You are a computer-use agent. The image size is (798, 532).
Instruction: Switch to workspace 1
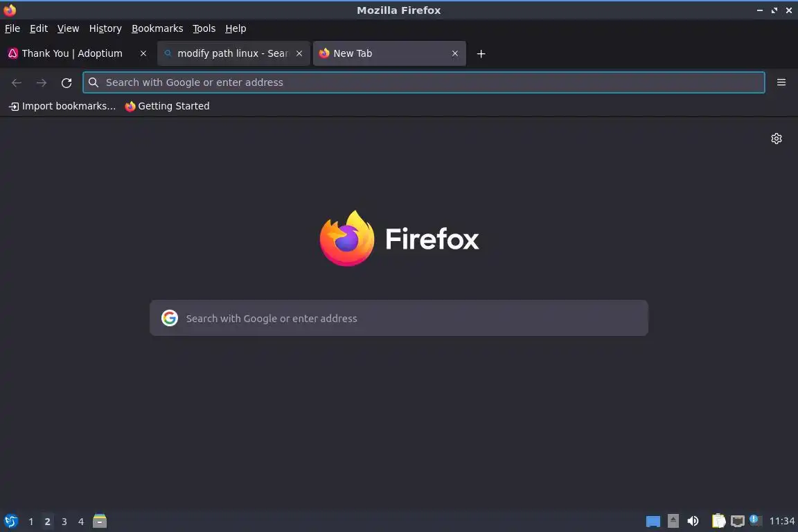click(31, 522)
